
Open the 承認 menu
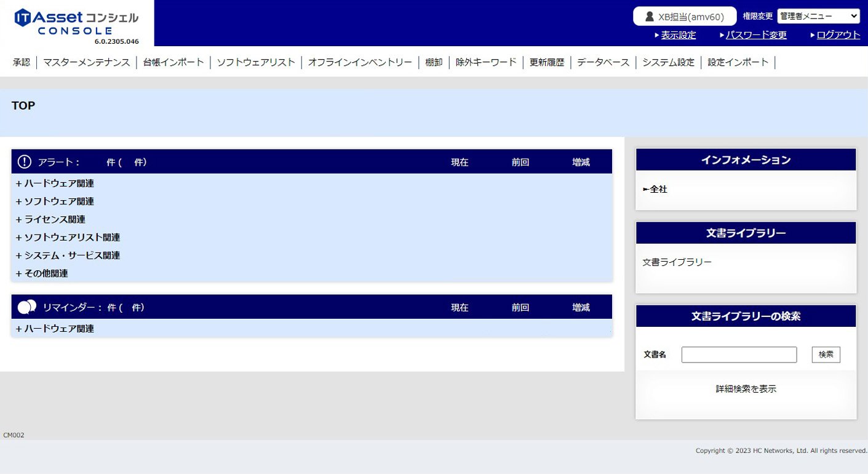[22, 62]
